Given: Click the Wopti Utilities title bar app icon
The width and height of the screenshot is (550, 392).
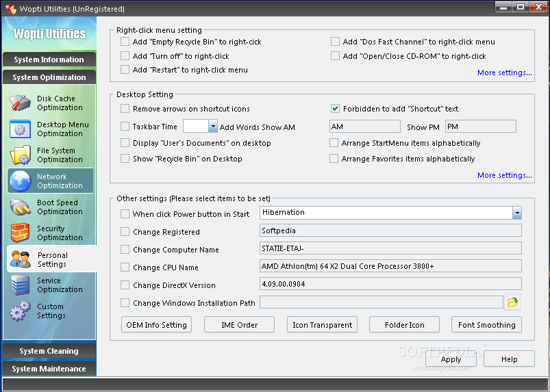Looking at the screenshot, I should (10, 8).
